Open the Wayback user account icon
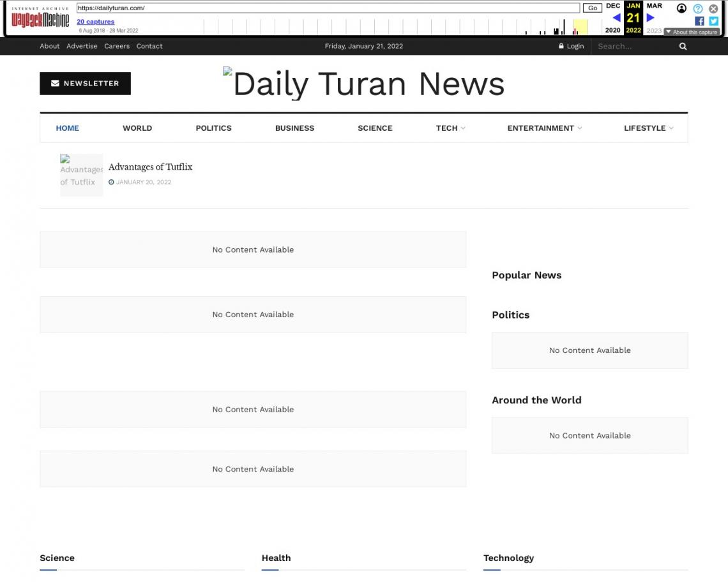This screenshot has width=728, height=582. (x=681, y=8)
